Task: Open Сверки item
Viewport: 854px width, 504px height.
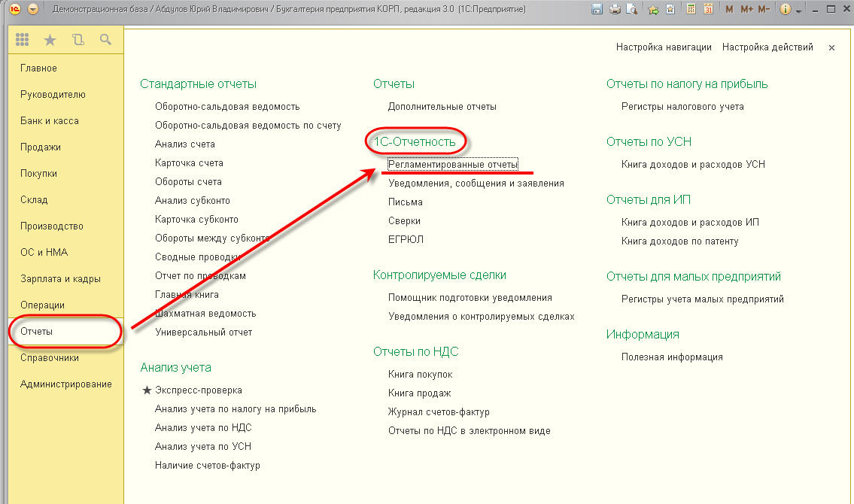Action: click(x=404, y=221)
